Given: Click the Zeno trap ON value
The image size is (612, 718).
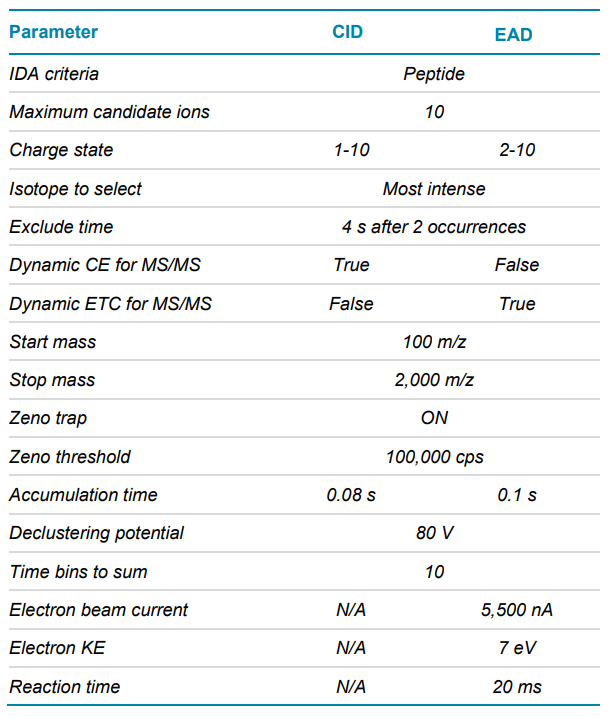Looking at the screenshot, I should pos(434,418).
